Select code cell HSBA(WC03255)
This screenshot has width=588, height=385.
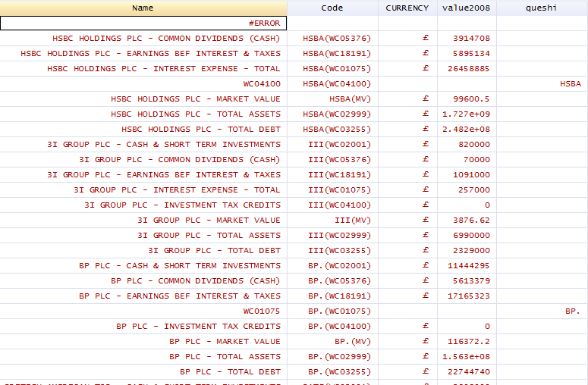(332, 129)
